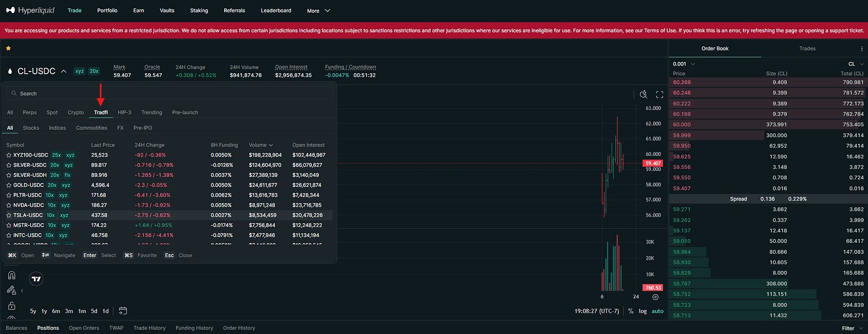Favorite GOLD-USDC with its star

(9, 185)
